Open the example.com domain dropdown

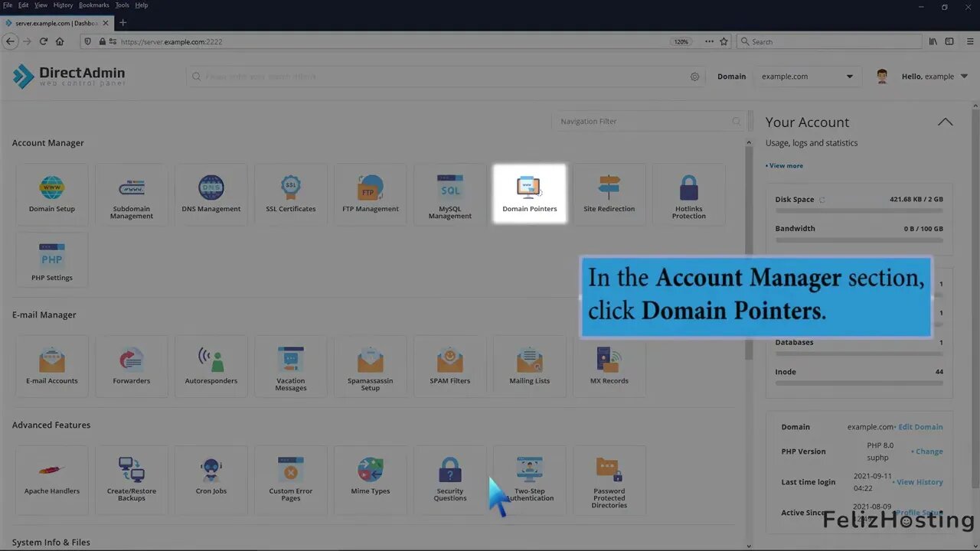coord(807,77)
